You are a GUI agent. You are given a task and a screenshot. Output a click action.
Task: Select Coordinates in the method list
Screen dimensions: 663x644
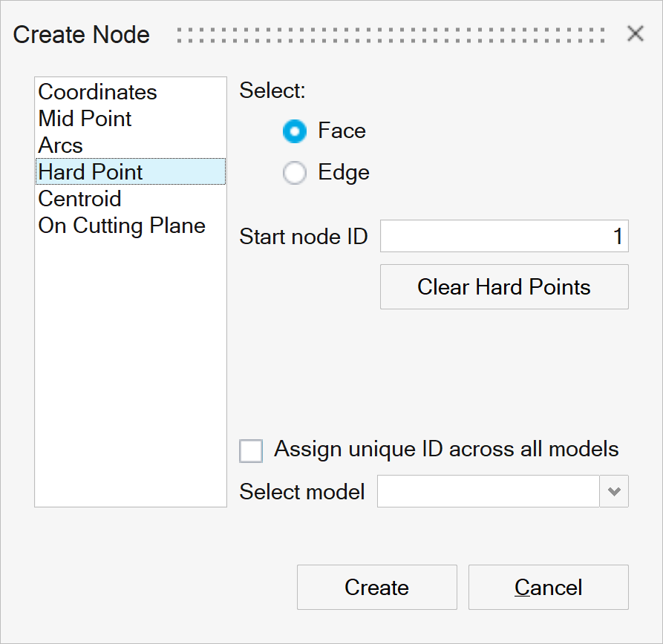97,92
